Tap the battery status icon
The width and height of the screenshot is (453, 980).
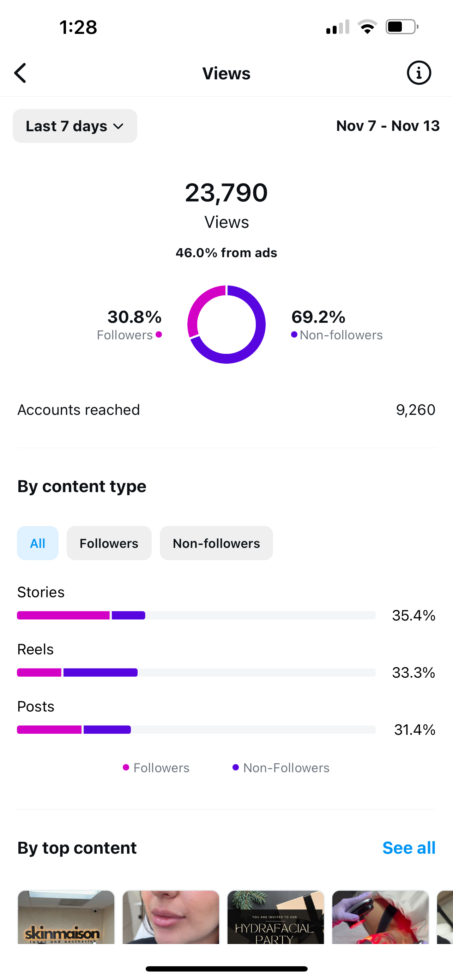click(401, 27)
